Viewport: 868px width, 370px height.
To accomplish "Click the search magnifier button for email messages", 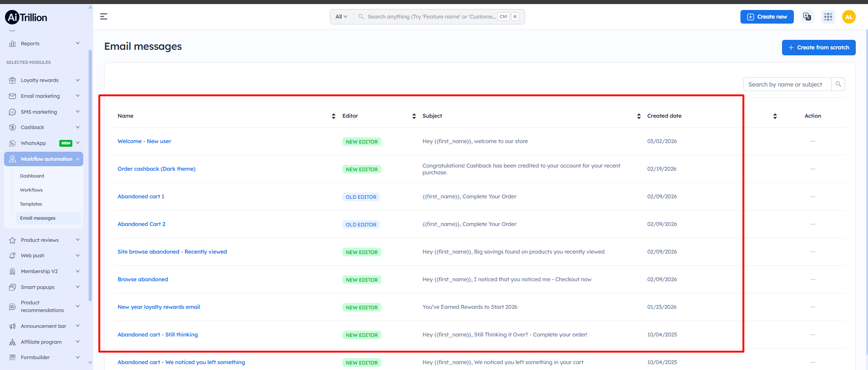I will [x=838, y=84].
